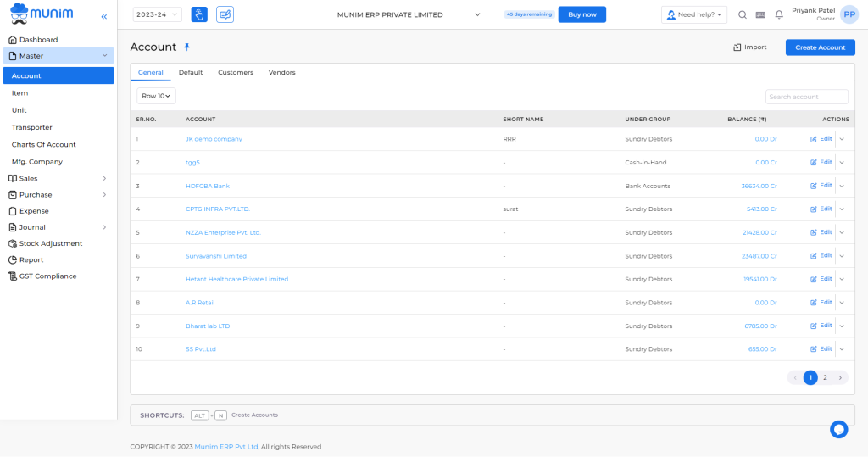Open the search magnifier icon in the header

point(743,15)
